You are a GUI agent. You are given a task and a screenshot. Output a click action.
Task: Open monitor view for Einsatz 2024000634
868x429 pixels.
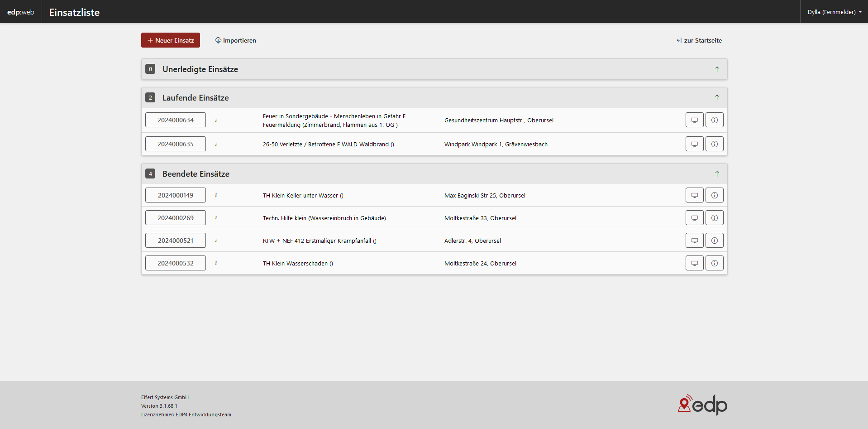click(x=694, y=120)
